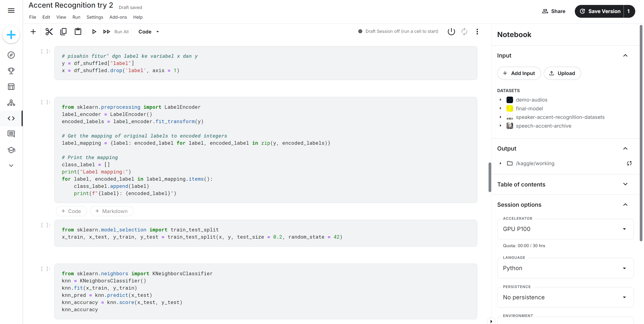The image size is (644, 324).
Task: Open Models icon in sidebar
Action: coord(11,102)
